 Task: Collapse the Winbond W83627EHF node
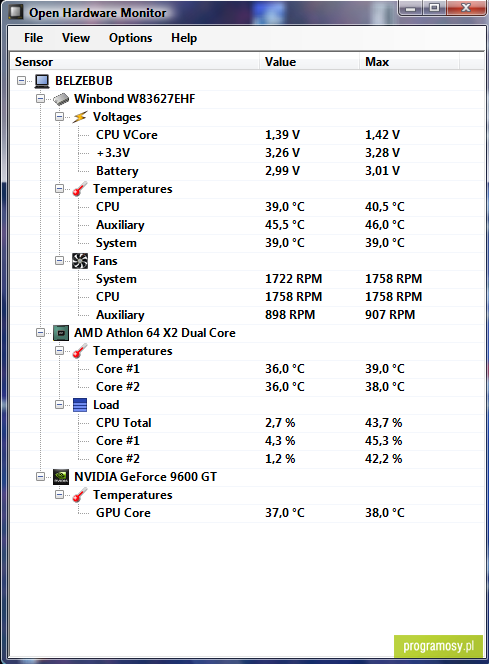point(40,99)
